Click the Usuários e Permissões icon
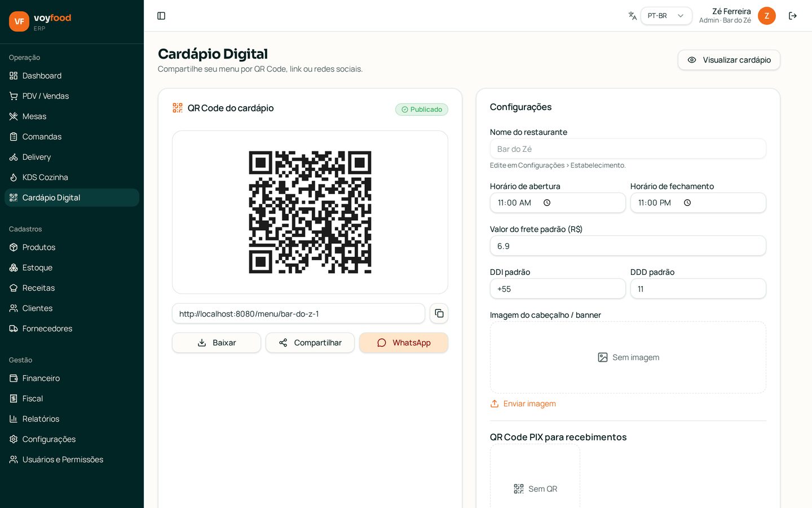Viewport: 812px width, 508px height. pos(14,459)
